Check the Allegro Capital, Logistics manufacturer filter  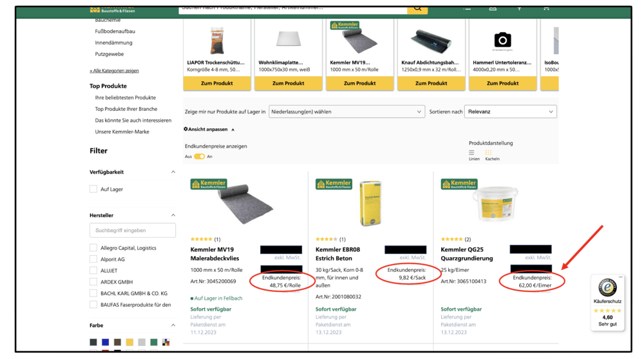tap(93, 248)
